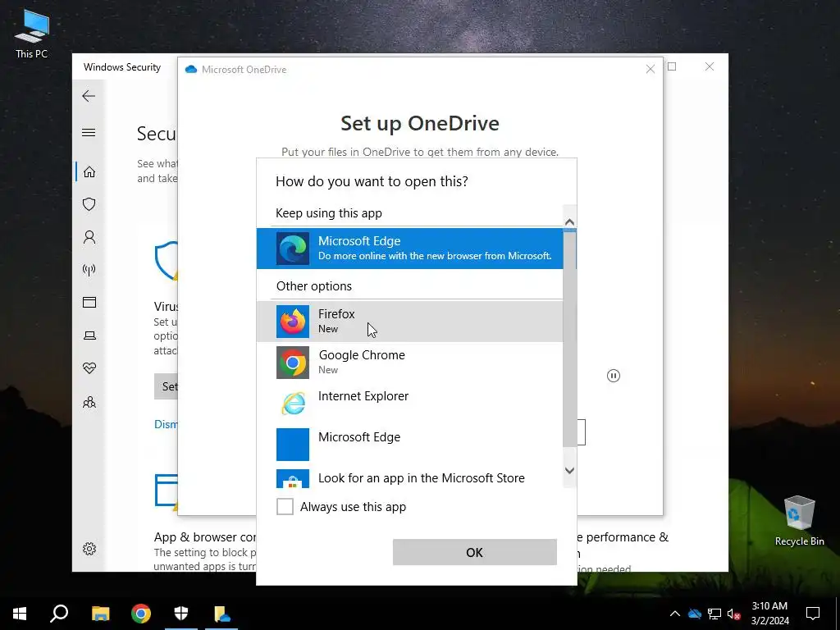840x630 pixels.
Task: Click the scroll up arrow in app list
Action: [x=569, y=221]
